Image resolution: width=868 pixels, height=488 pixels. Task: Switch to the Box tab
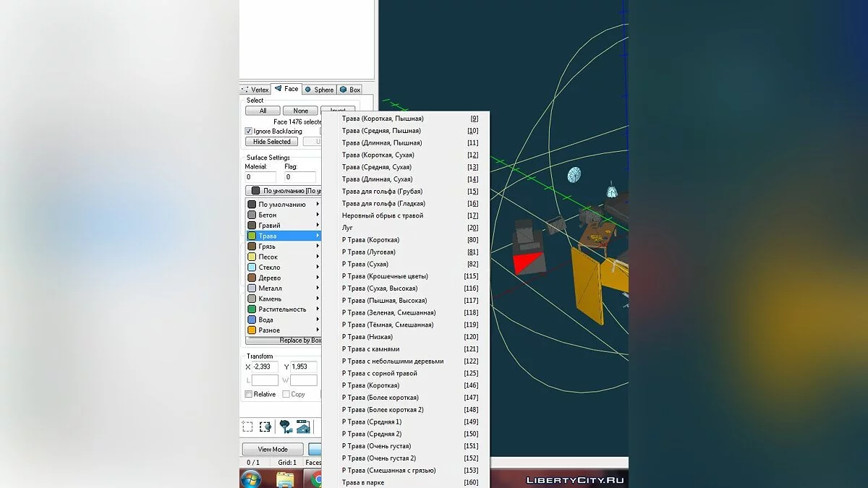coord(350,90)
